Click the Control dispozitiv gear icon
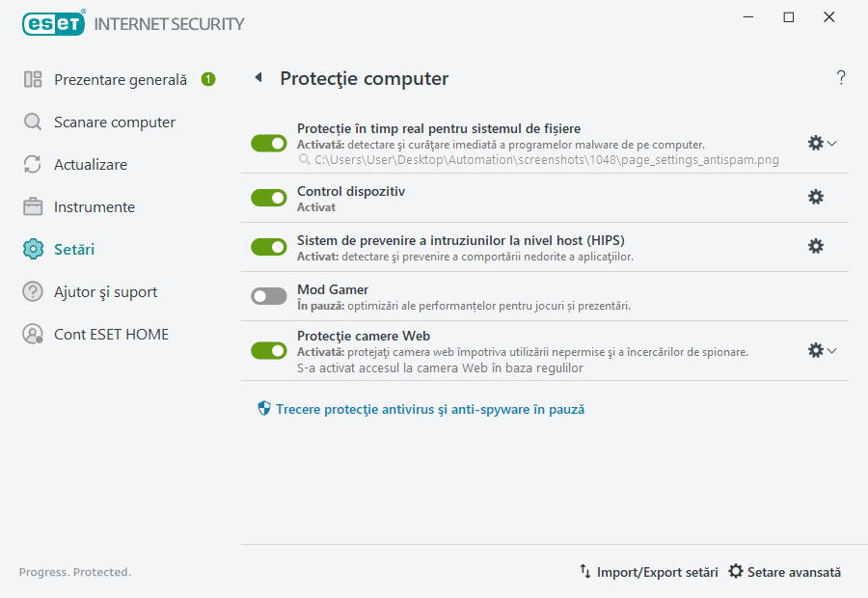868x598 pixels. point(816,197)
